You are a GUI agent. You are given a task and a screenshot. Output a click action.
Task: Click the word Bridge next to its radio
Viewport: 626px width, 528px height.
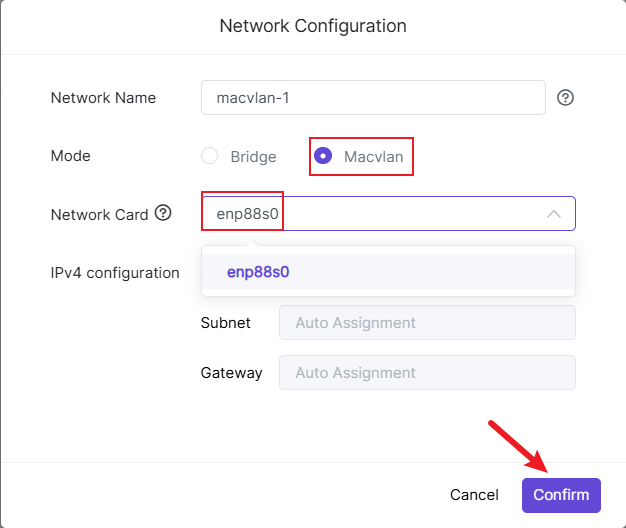click(253, 157)
